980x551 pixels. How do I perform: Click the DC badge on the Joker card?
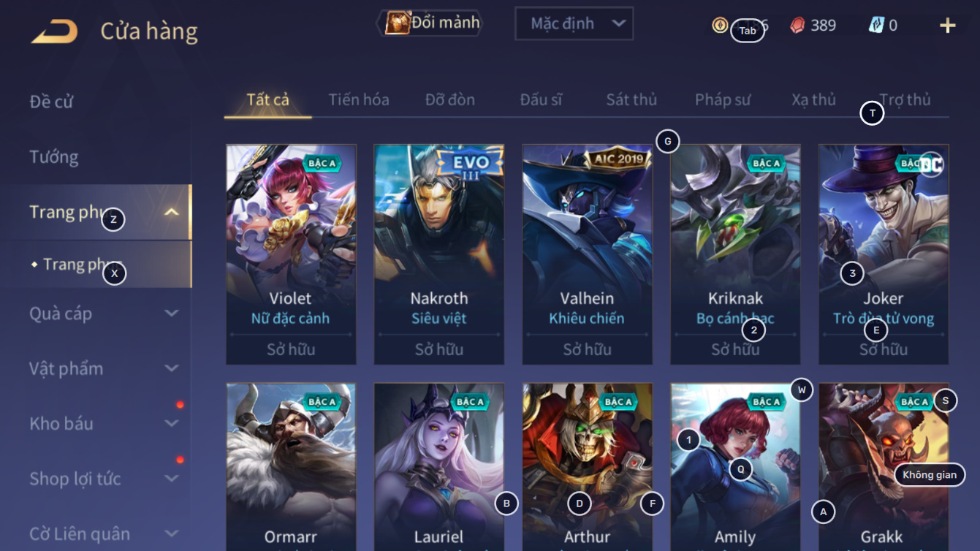(x=932, y=164)
